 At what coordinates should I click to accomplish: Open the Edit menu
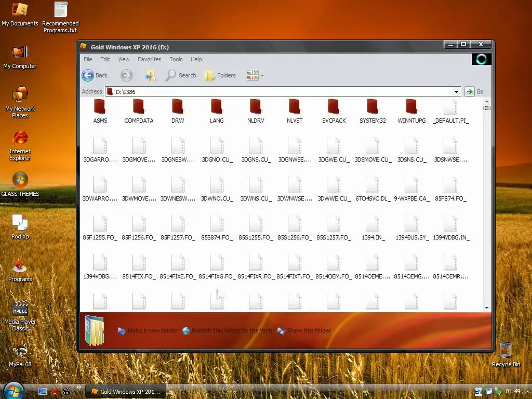point(105,59)
